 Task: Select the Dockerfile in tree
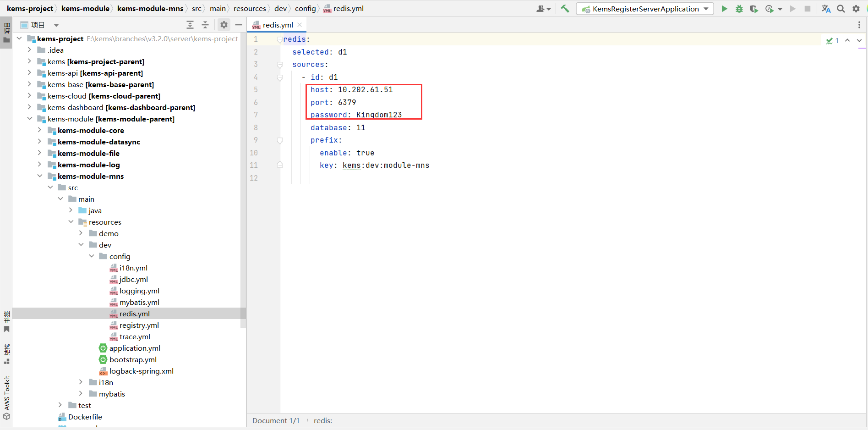click(80, 417)
